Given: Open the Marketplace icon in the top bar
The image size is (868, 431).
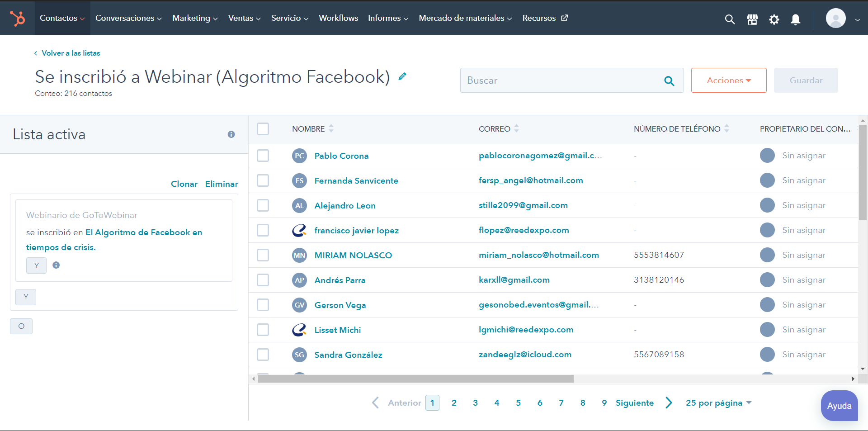Looking at the screenshot, I should tap(752, 19).
